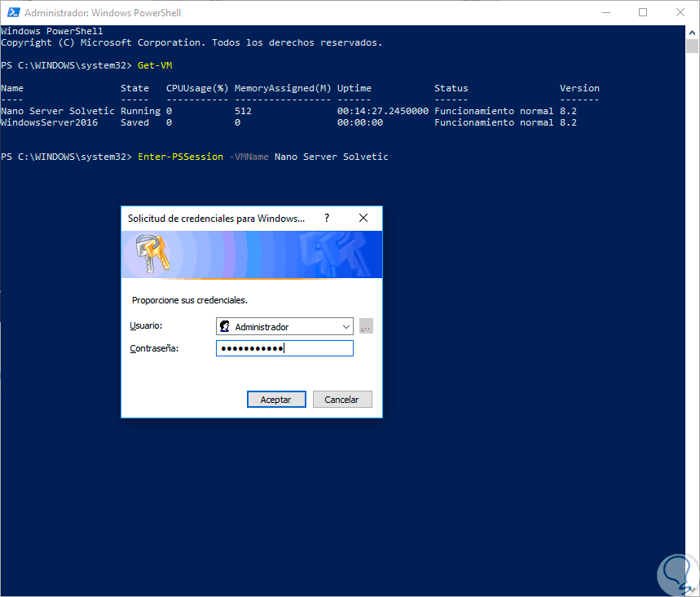This screenshot has height=597, width=700.
Task: Click the Contraseña label
Action: tap(154, 348)
